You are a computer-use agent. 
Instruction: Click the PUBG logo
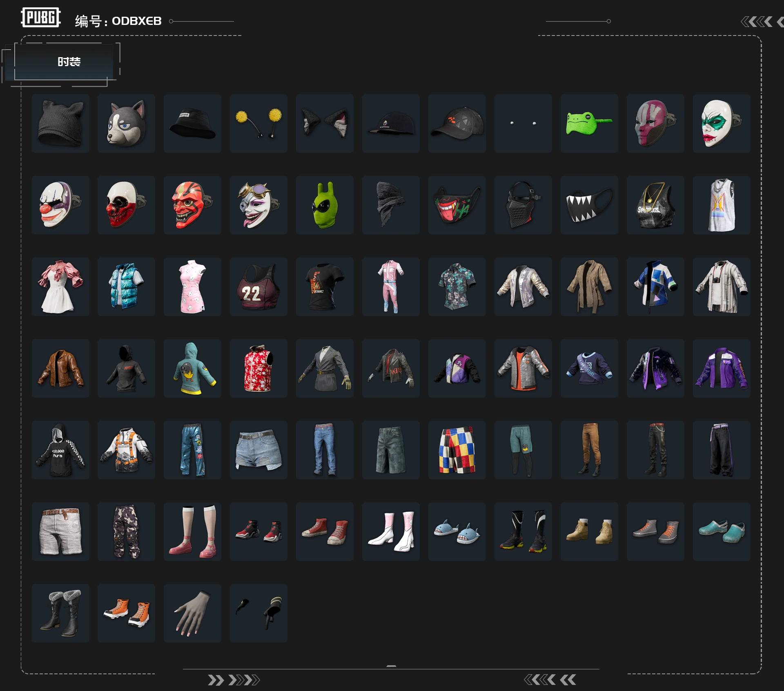[x=40, y=18]
